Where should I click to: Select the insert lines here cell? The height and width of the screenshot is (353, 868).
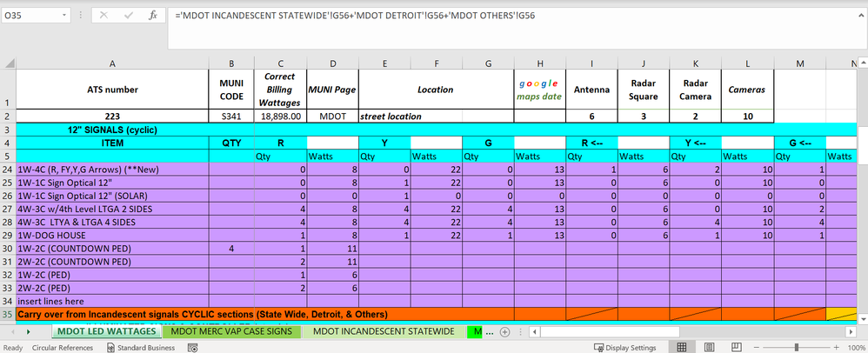112,301
